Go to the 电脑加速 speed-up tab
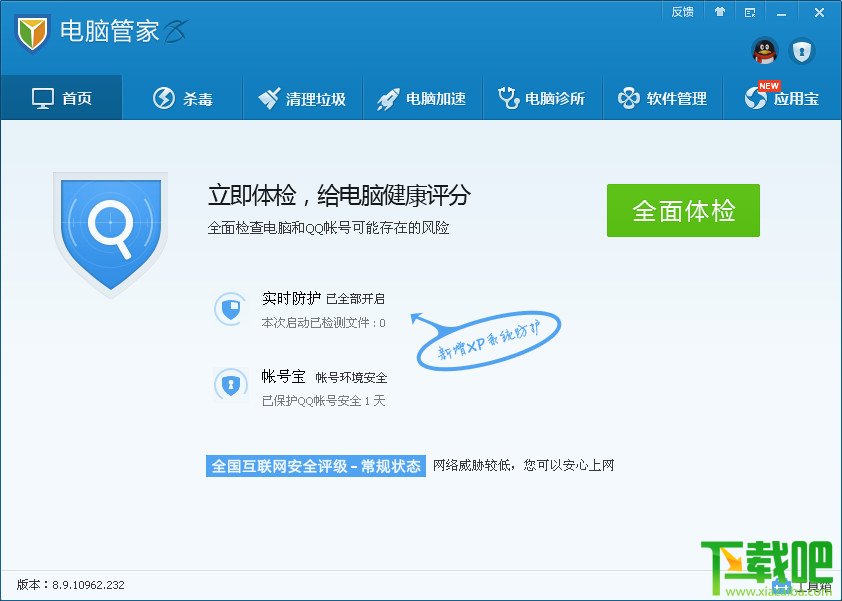Viewport: 842px width, 601px height. pos(423,98)
